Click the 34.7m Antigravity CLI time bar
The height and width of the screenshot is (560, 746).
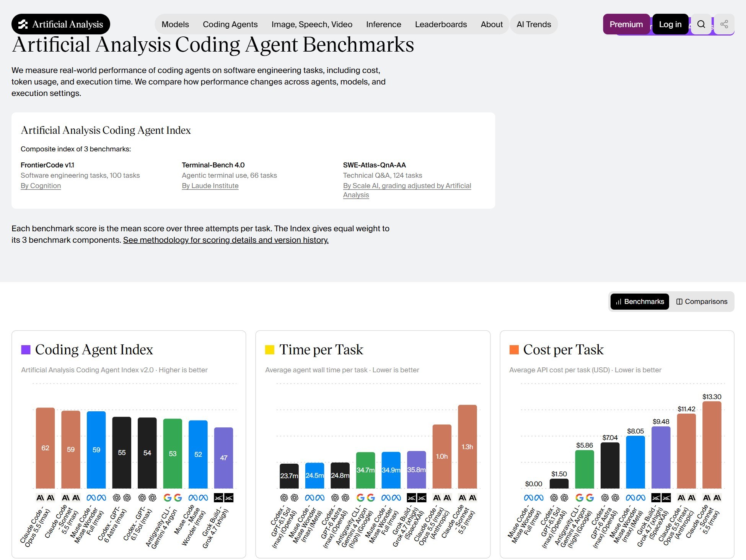365,470
